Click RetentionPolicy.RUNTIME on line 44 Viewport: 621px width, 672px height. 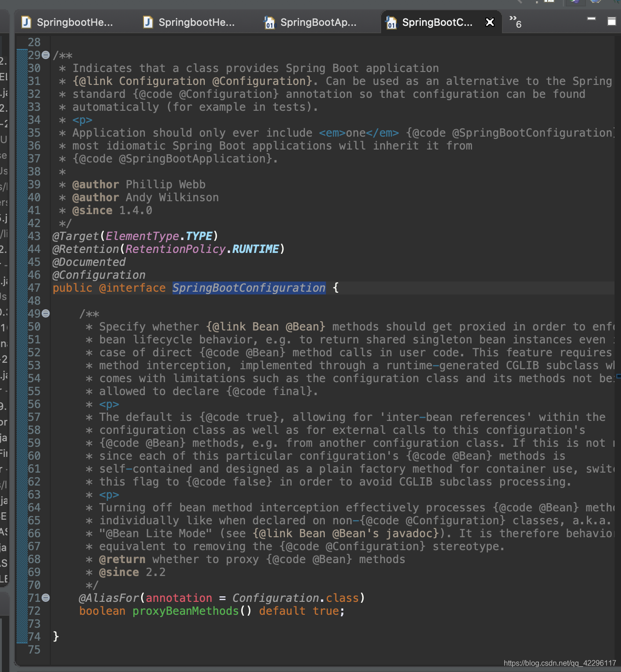tap(202, 249)
